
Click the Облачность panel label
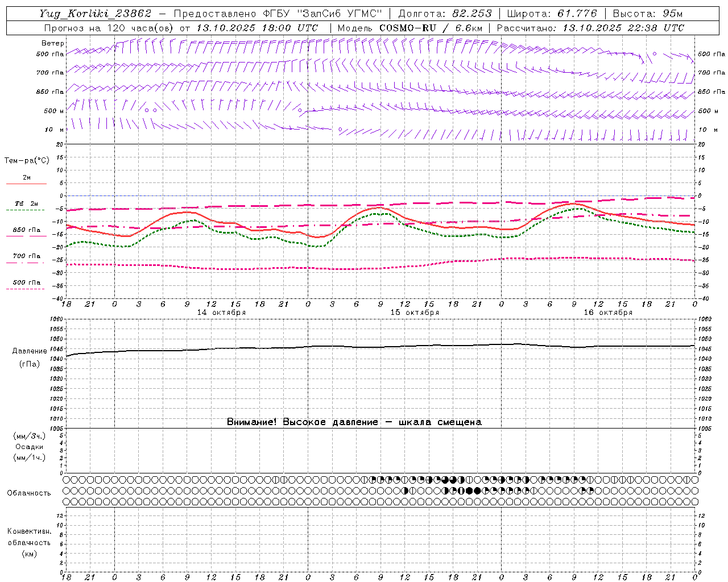pos(29,493)
